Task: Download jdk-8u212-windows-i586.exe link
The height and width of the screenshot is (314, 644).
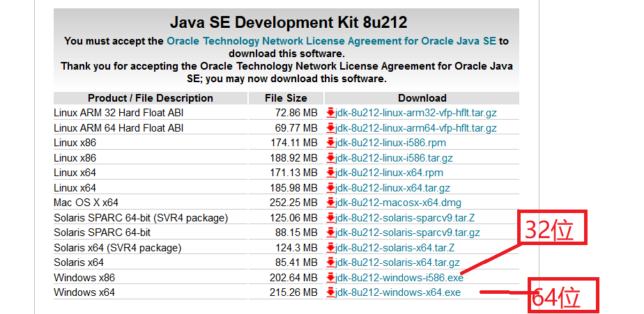Action: (x=399, y=278)
